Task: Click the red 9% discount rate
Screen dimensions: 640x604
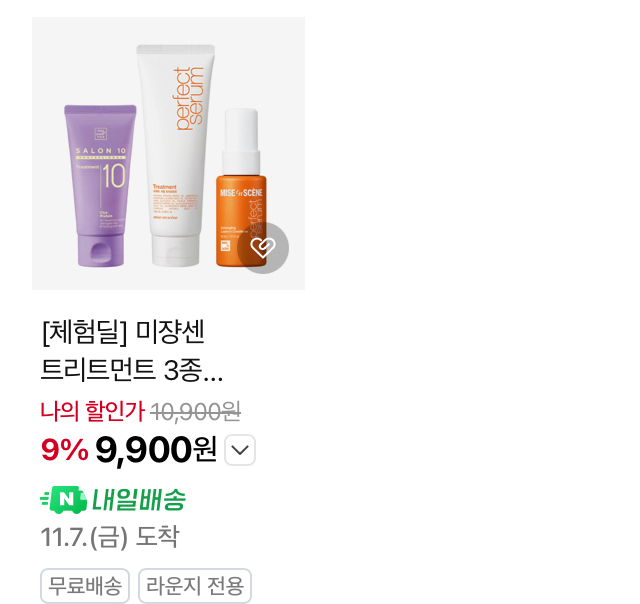Action: [64, 450]
